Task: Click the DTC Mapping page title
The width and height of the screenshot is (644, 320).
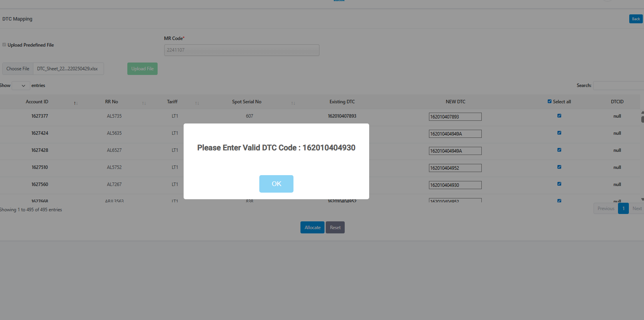Action: pyautogui.click(x=17, y=19)
